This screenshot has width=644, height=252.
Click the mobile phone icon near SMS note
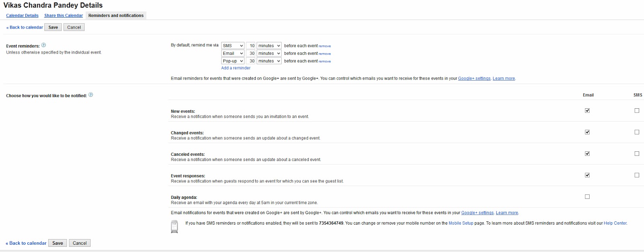174,226
